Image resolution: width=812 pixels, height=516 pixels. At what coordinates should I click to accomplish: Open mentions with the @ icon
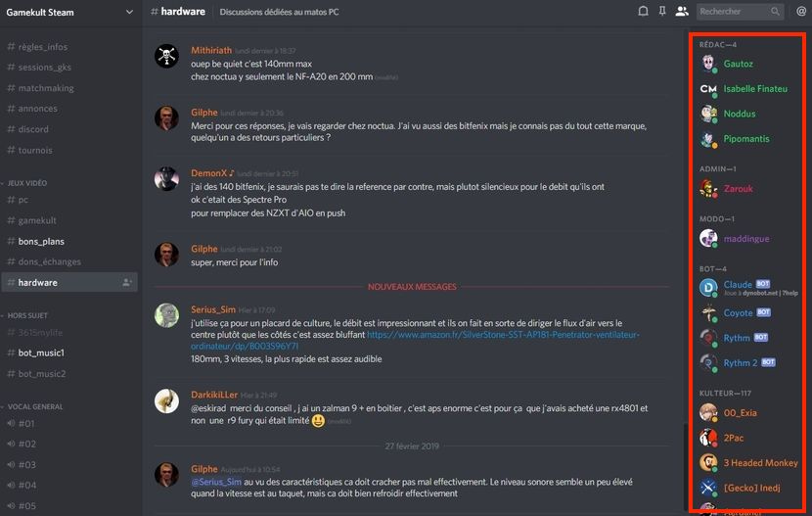801,12
